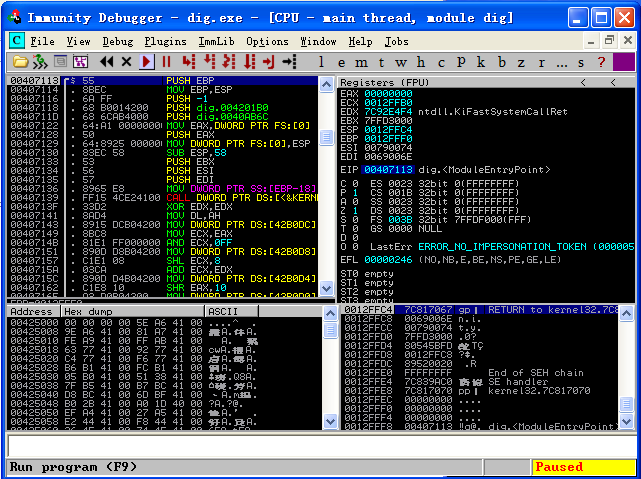Click Execute till return icon
The image size is (641, 479).
(x=269, y=62)
